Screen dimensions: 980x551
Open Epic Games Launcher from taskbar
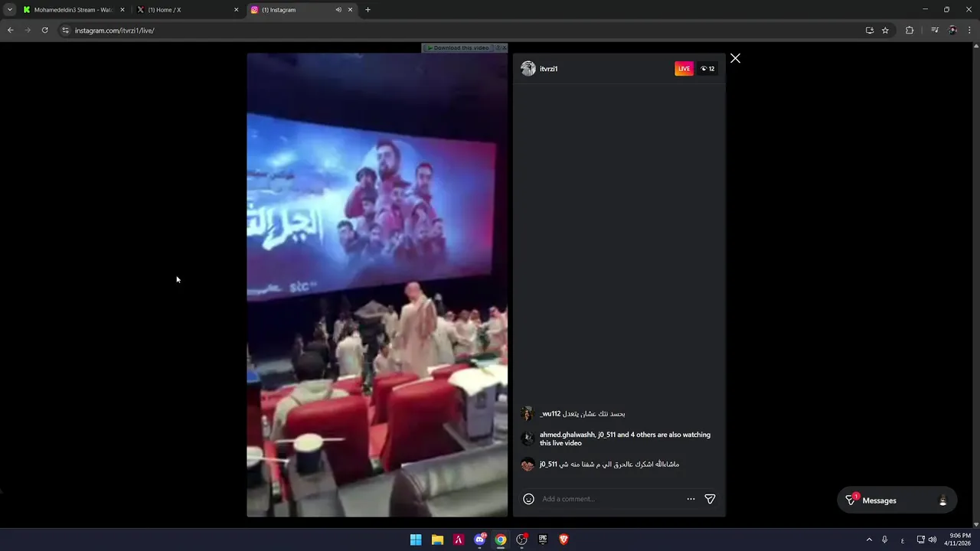pos(543,540)
